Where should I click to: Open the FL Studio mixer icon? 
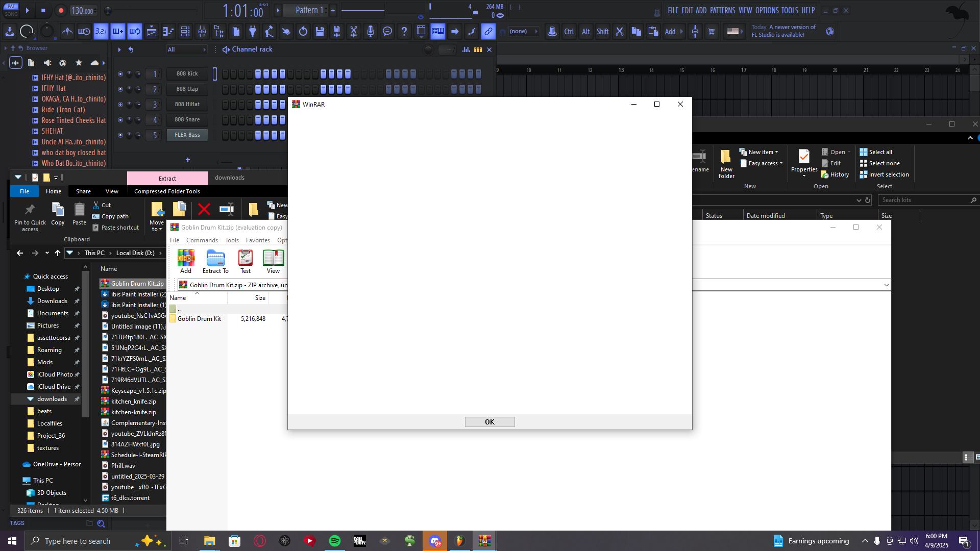202,32
